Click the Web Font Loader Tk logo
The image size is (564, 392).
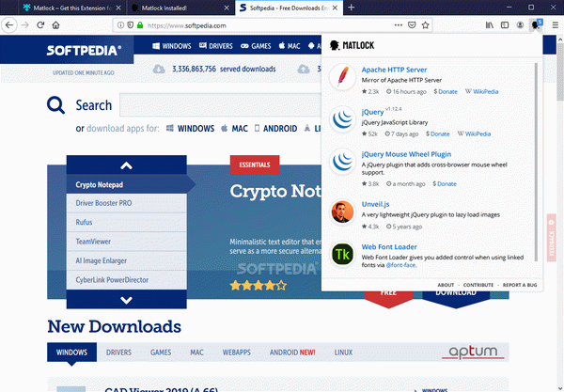[342, 254]
